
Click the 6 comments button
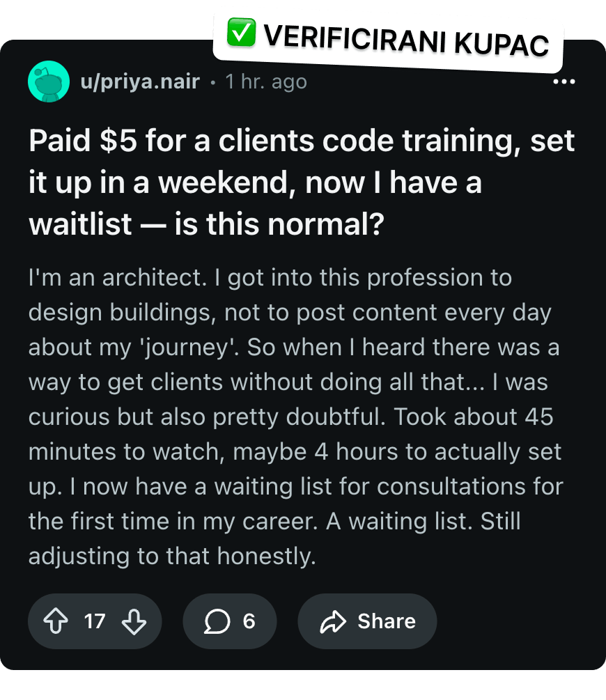tap(230, 621)
